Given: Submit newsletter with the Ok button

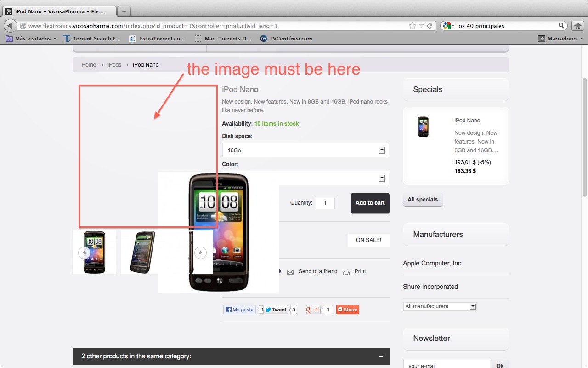Looking at the screenshot, I should click(x=500, y=366).
